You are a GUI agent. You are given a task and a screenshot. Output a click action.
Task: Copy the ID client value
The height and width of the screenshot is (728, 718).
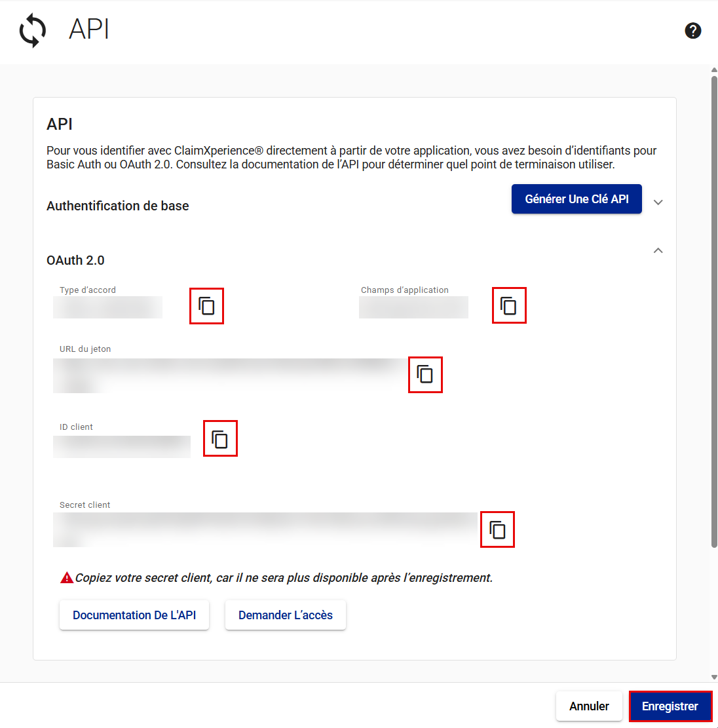(220, 439)
